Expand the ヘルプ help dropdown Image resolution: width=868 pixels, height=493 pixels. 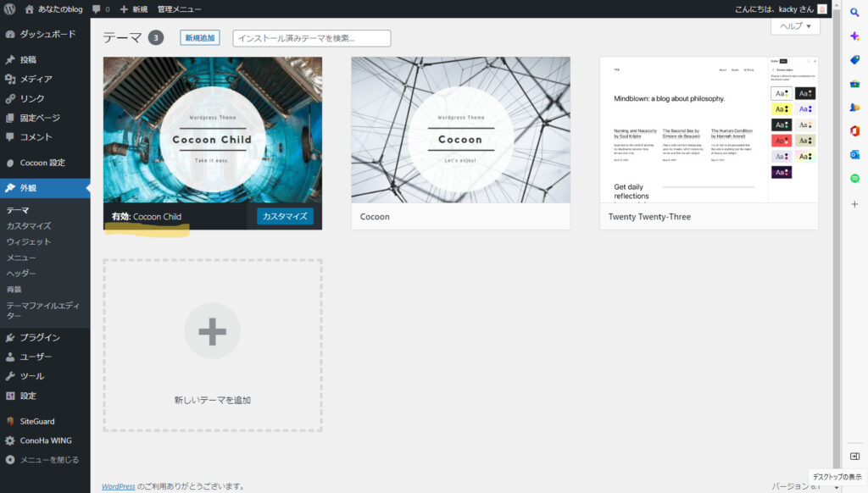(795, 26)
